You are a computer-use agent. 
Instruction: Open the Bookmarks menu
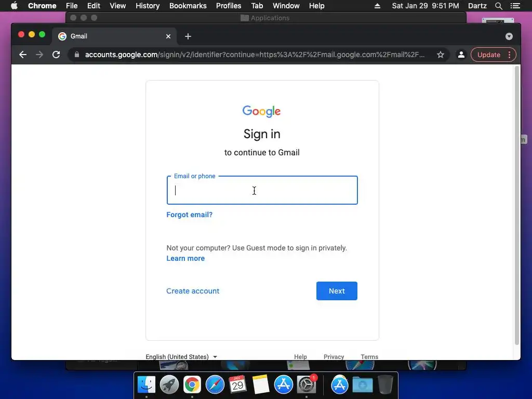(x=188, y=6)
